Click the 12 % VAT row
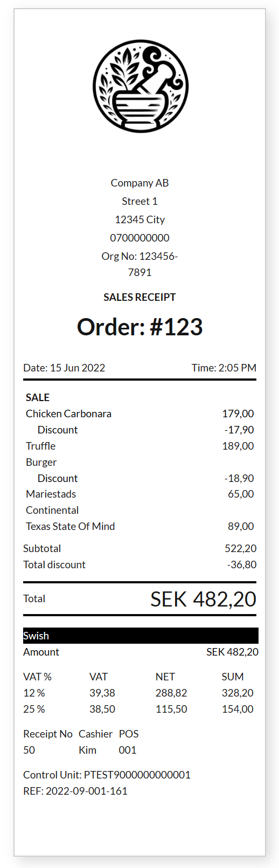Screen dimensions: 279x868 [138, 693]
